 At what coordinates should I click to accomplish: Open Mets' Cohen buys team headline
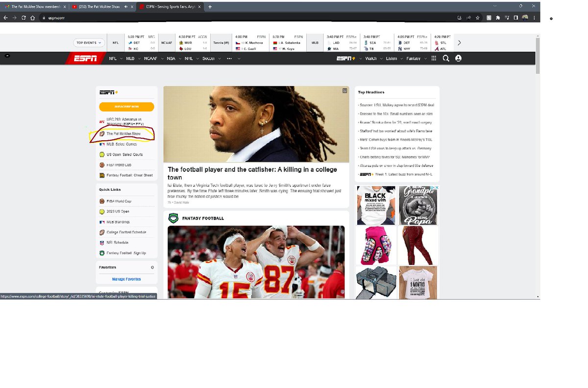pos(396,140)
